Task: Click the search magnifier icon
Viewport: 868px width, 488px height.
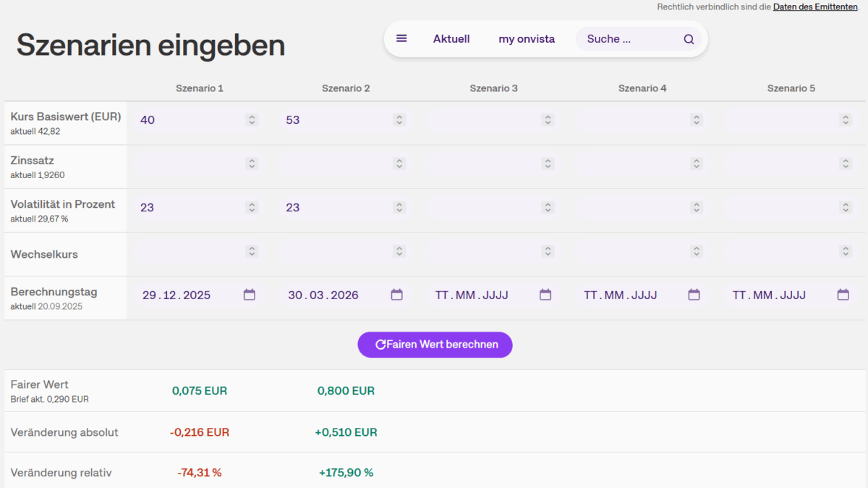Action: (688, 38)
